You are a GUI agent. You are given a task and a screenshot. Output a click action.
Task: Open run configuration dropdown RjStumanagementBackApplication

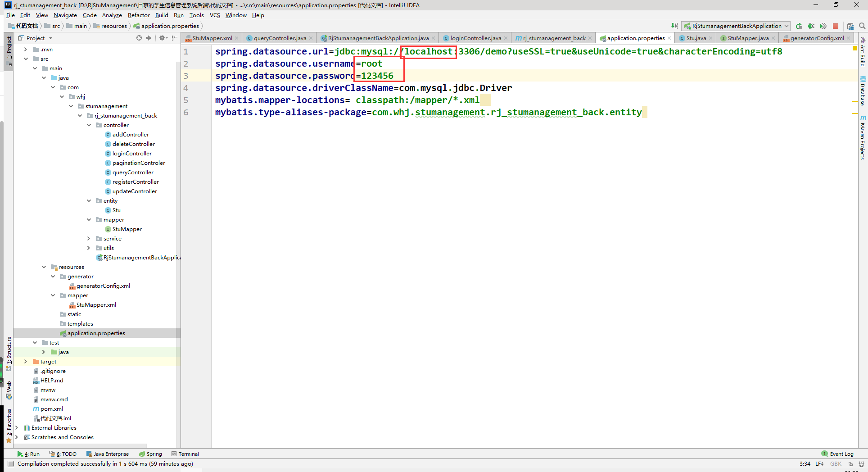coord(736,26)
